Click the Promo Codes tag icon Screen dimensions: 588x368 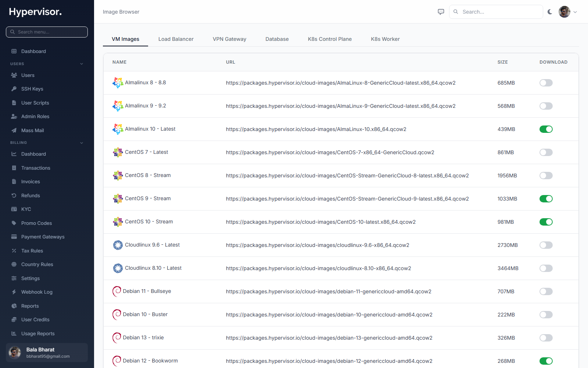click(x=14, y=223)
